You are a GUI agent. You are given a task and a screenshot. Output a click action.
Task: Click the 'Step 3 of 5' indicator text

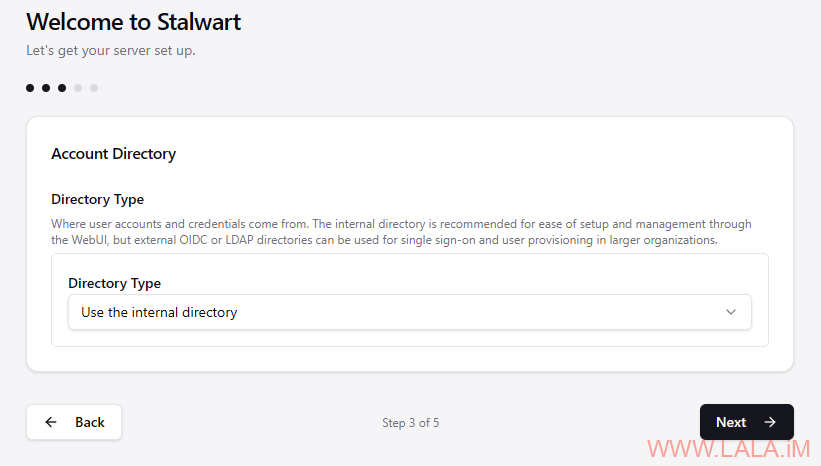click(410, 423)
